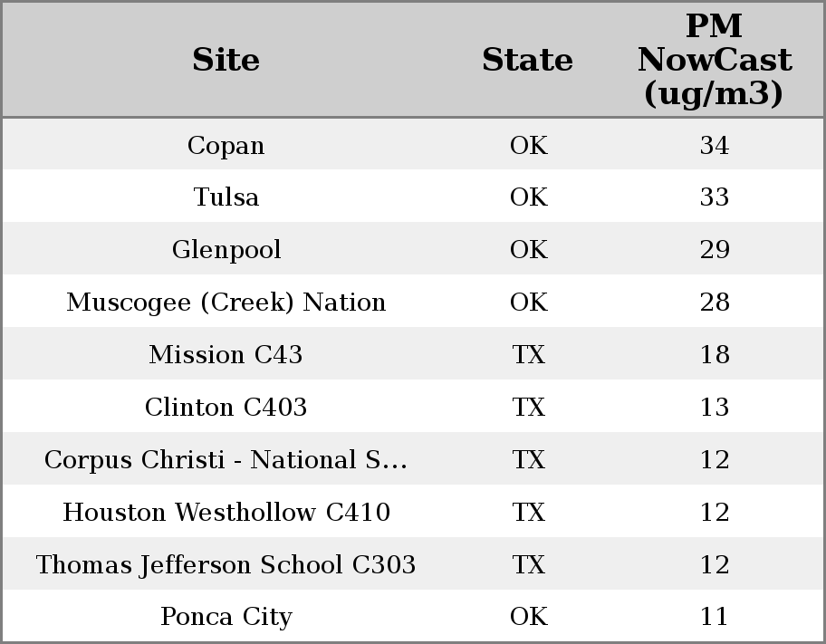
Task: Click the State column header
Action: coord(527,61)
